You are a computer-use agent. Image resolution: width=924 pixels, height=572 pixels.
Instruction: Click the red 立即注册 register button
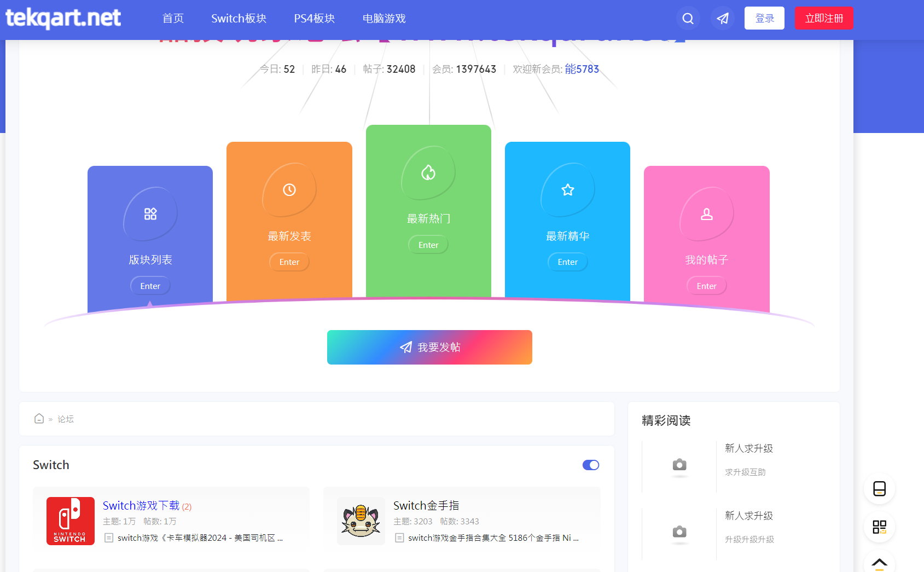pyautogui.click(x=824, y=19)
